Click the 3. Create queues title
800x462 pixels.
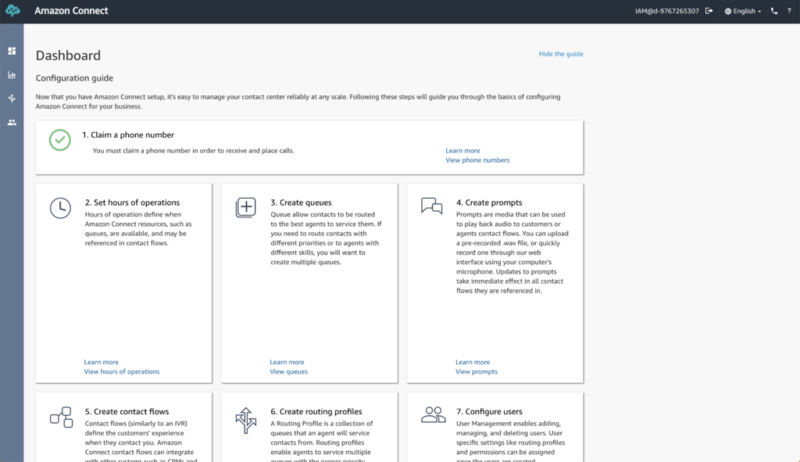[301, 202]
